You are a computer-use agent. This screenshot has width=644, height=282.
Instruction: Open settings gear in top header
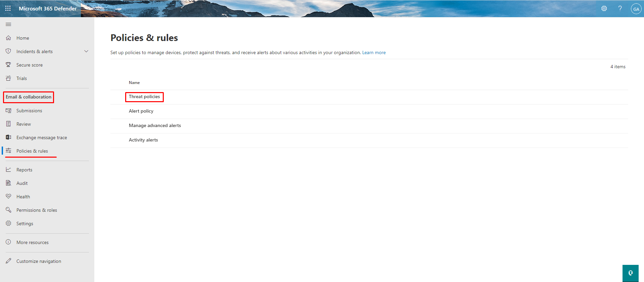click(604, 8)
